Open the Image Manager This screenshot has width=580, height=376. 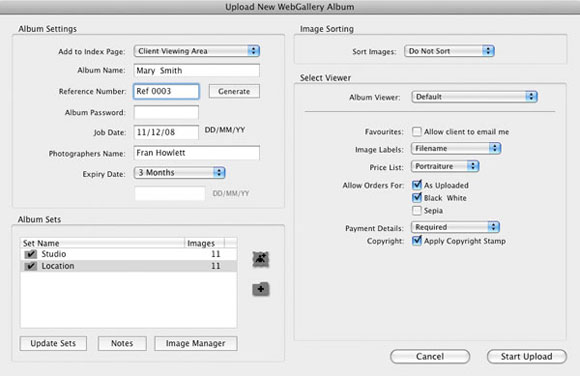(196, 343)
